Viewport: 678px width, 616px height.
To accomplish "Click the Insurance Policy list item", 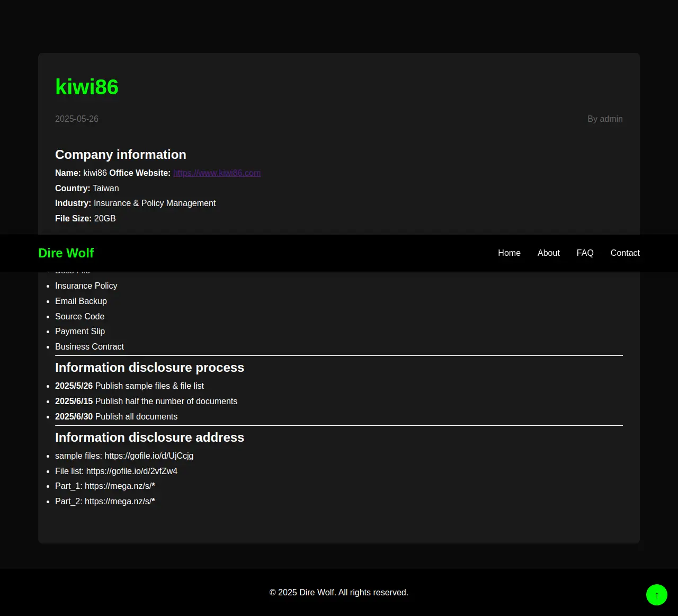I will 86,286.
